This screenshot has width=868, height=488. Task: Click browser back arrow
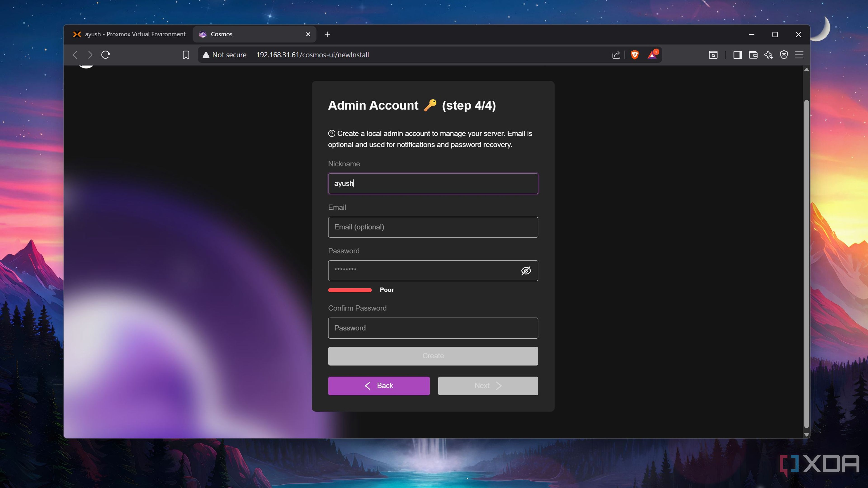(75, 54)
